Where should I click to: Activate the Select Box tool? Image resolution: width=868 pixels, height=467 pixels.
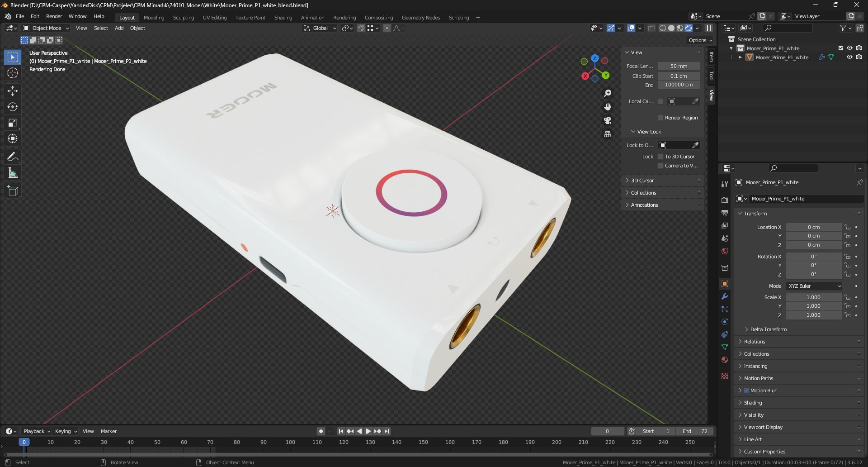click(x=13, y=57)
